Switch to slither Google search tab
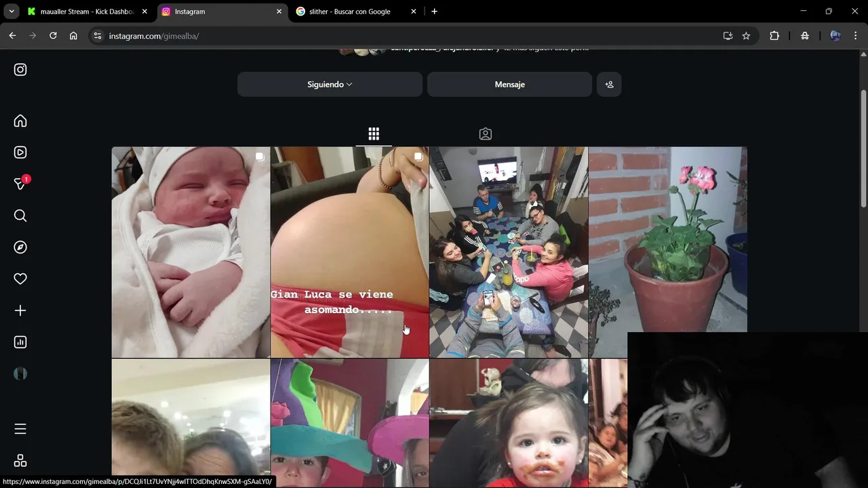 356,12
